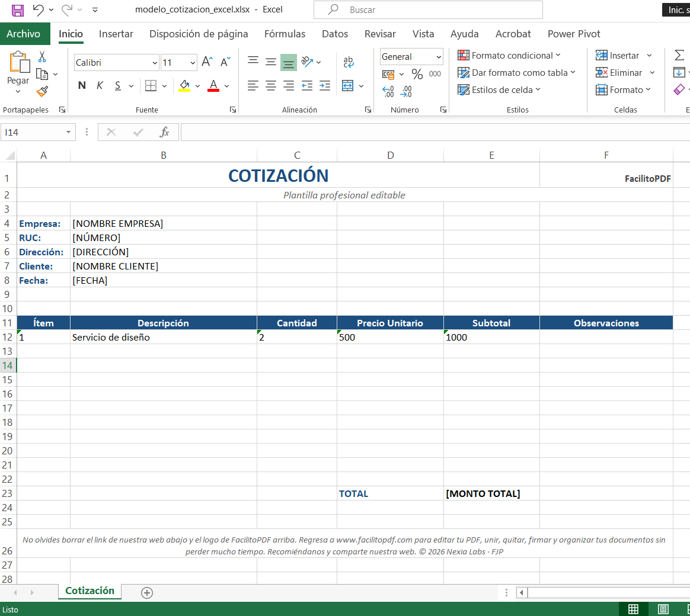Image resolution: width=690 pixels, height=616 pixels.
Task: Click the formula bar input
Action: [435, 132]
